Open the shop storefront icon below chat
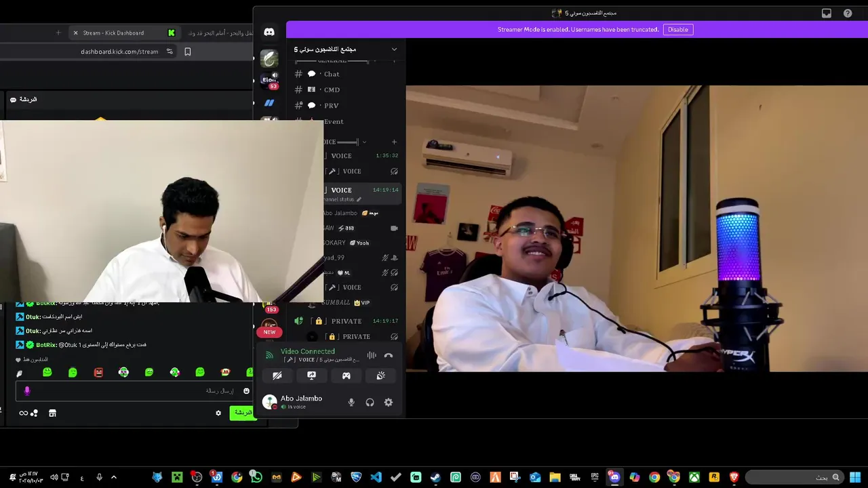Image resolution: width=868 pixels, height=488 pixels. [52, 413]
